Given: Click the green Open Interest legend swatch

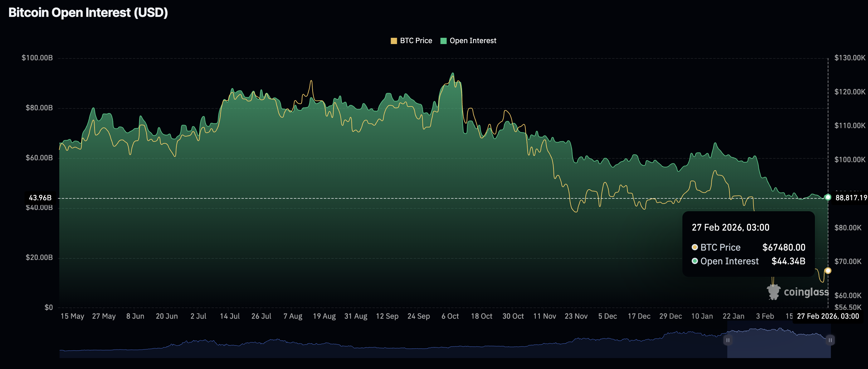Looking at the screenshot, I should pyautogui.click(x=443, y=41).
